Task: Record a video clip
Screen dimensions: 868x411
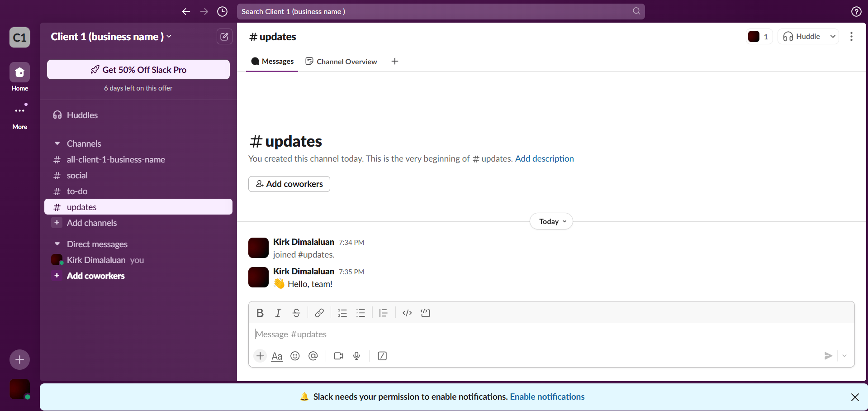Action: coord(338,356)
